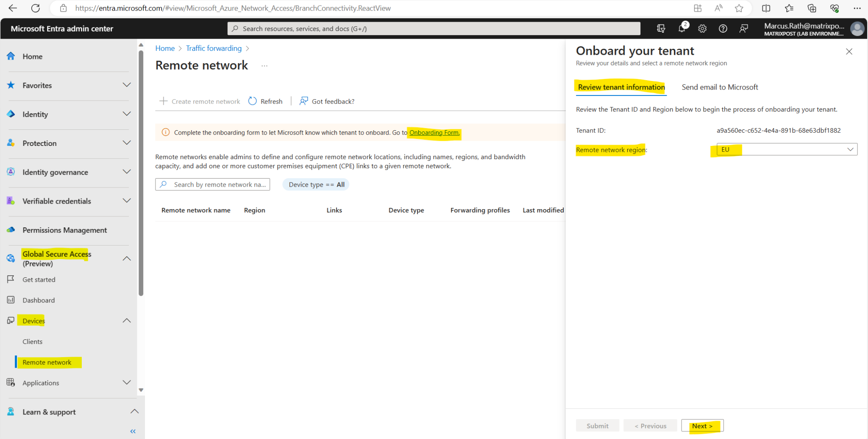Click the settings gear in top bar
868x439 pixels.
coord(702,28)
